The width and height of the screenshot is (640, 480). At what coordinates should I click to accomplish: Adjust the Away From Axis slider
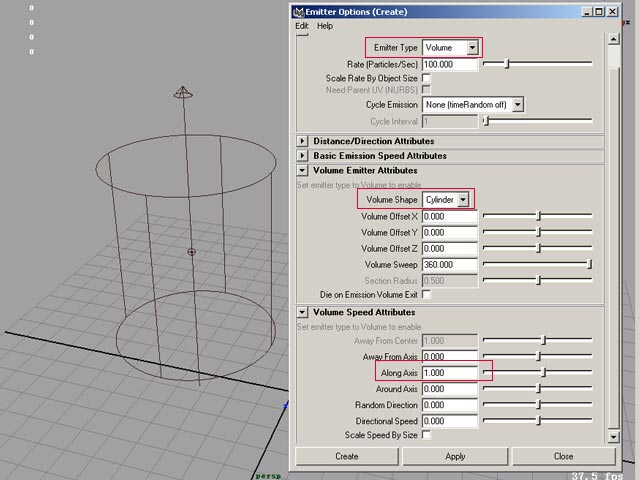538,356
